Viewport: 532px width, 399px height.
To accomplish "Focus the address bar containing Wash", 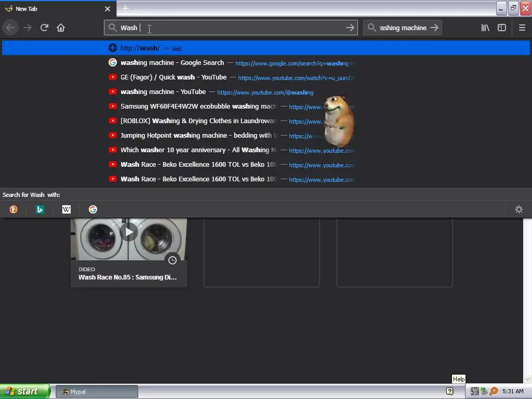I will click(x=231, y=28).
